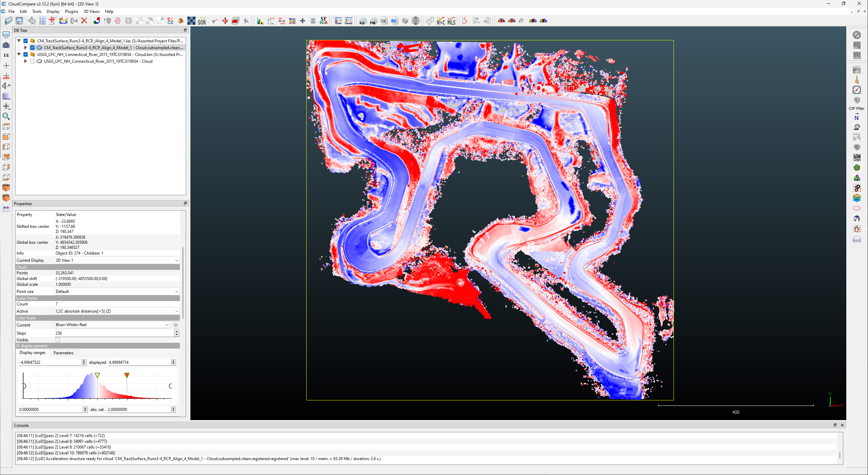This screenshot has width=868, height=475.
Task: Click the abs. sat. value input field
Action: click(x=139, y=409)
